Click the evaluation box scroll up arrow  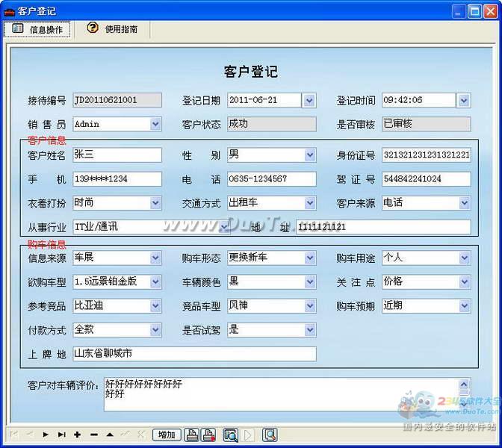pyautogui.click(x=465, y=384)
